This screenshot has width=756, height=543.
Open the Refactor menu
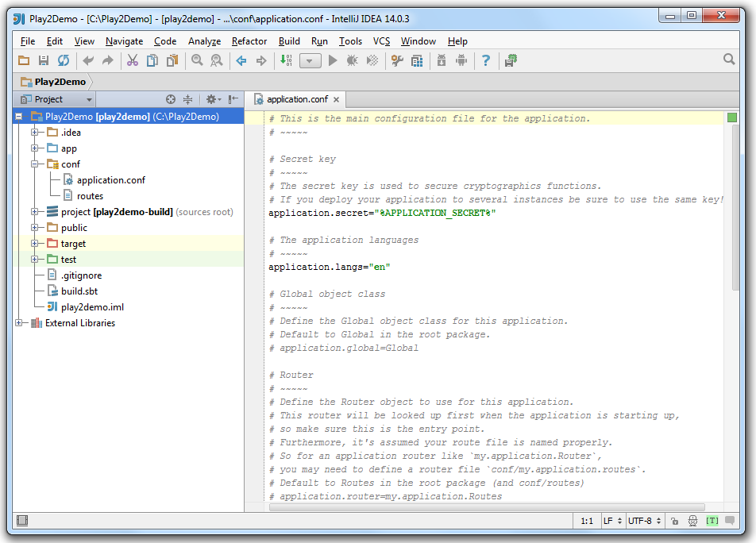249,41
